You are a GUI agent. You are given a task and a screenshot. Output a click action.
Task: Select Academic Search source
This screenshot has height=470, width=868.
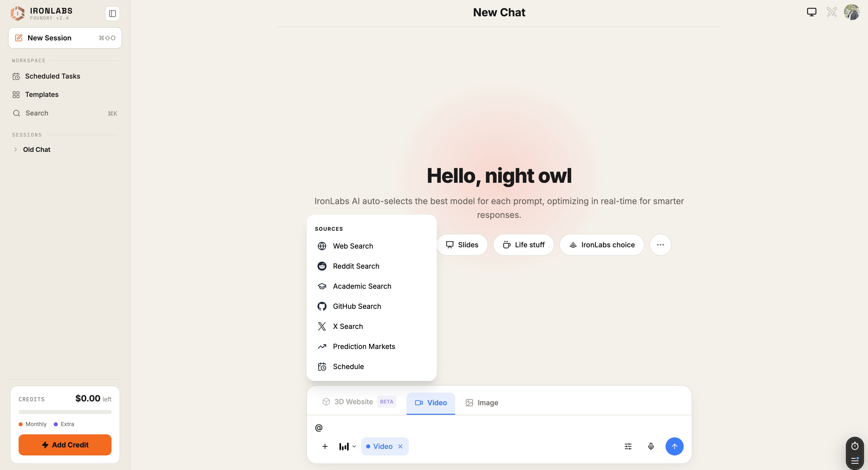pos(372,286)
